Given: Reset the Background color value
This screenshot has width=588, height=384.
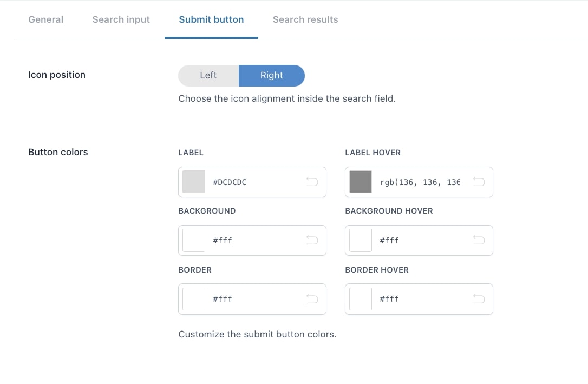Looking at the screenshot, I should (x=312, y=240).
